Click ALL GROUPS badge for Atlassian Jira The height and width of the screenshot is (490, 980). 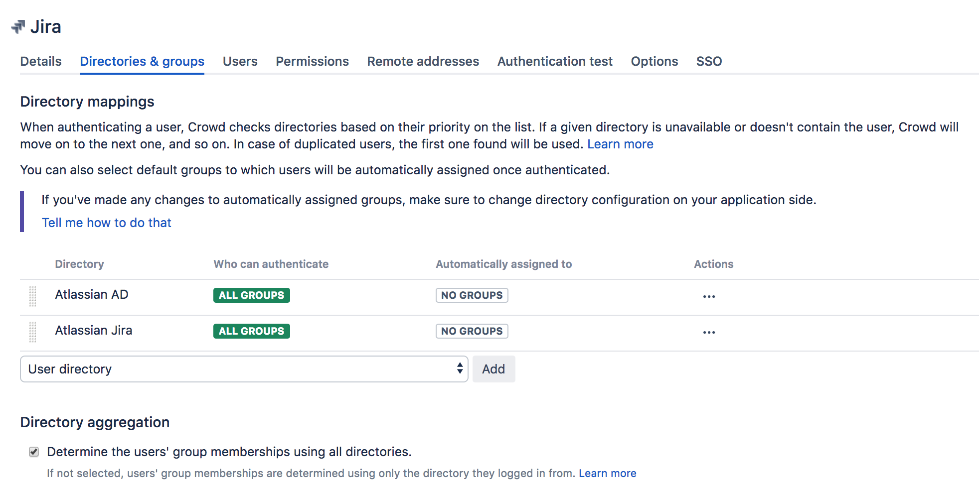251,331
